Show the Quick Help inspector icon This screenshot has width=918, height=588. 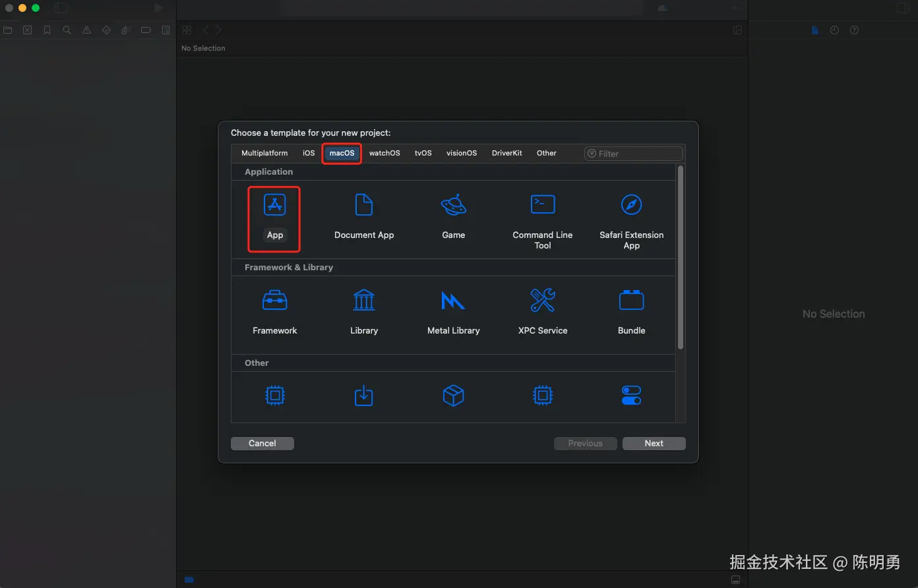pos(854,30)
